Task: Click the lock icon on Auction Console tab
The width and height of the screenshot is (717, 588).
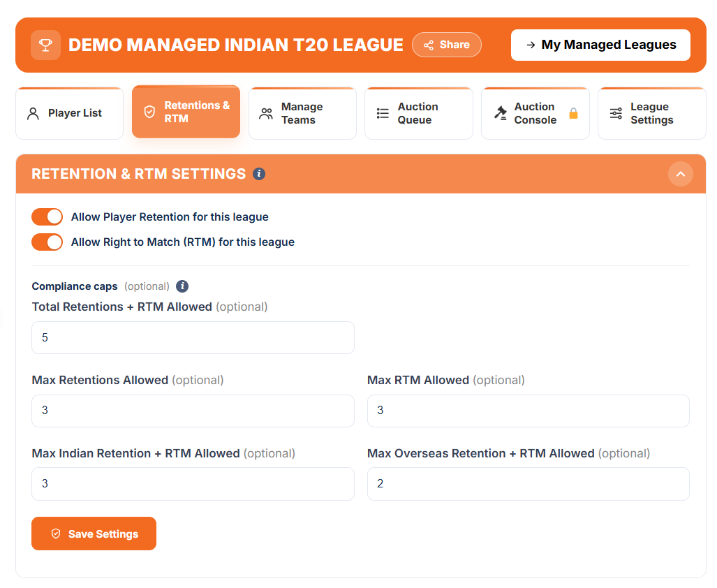Action: click(x=573, y=113)
